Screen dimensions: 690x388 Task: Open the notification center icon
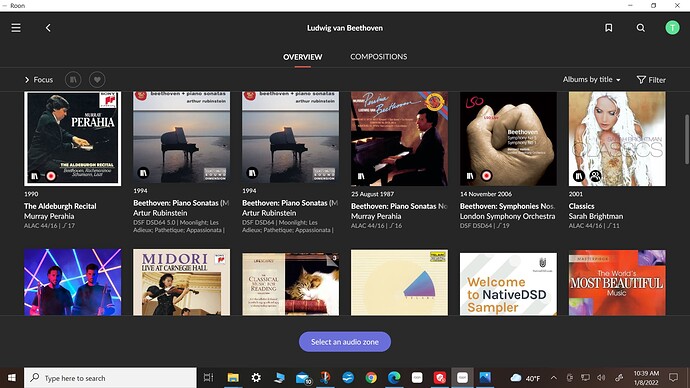coord(673,377)
